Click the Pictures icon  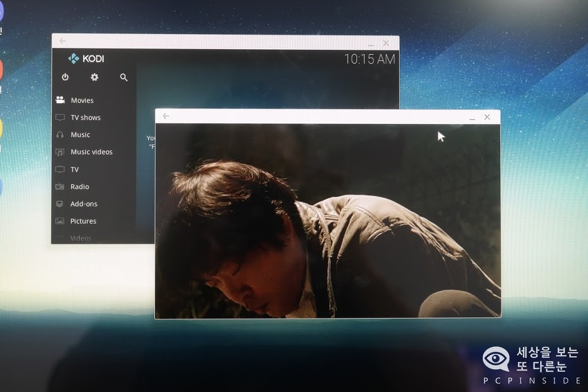coord(59,221)
